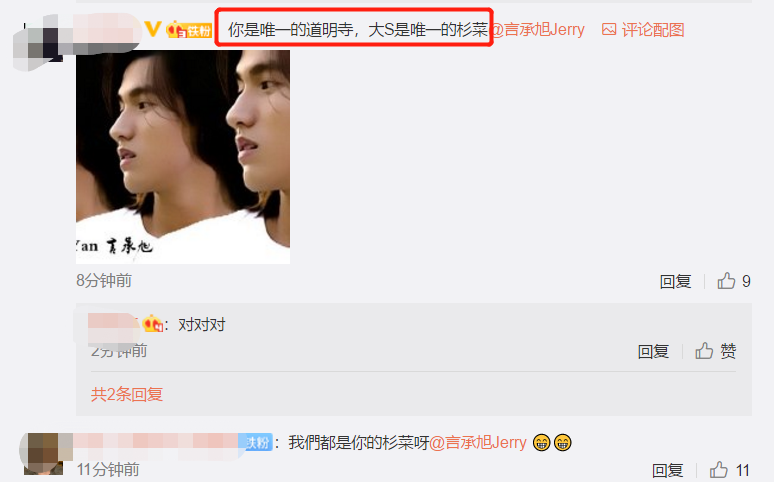Viewport: 774px width, 482px height.
Task: Open @言承旭Jerry mention in bottom comment
Action: pyautogui.click(x=478, y=442)
